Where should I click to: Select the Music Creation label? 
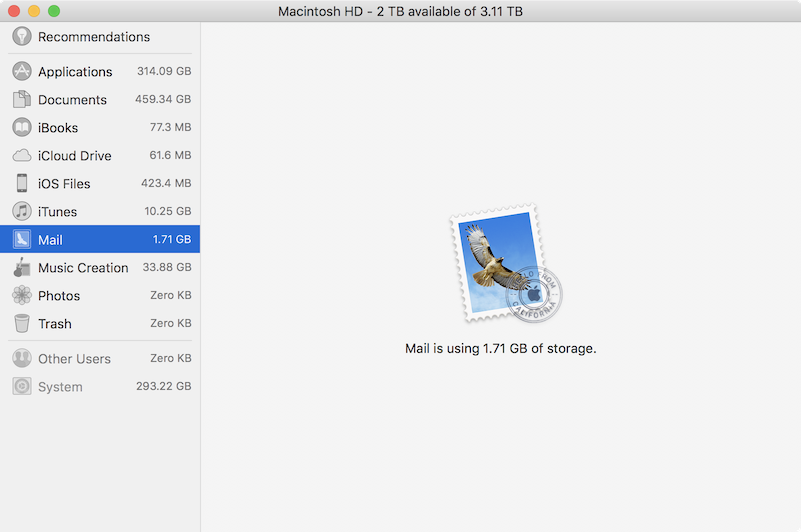click(83, 268)
